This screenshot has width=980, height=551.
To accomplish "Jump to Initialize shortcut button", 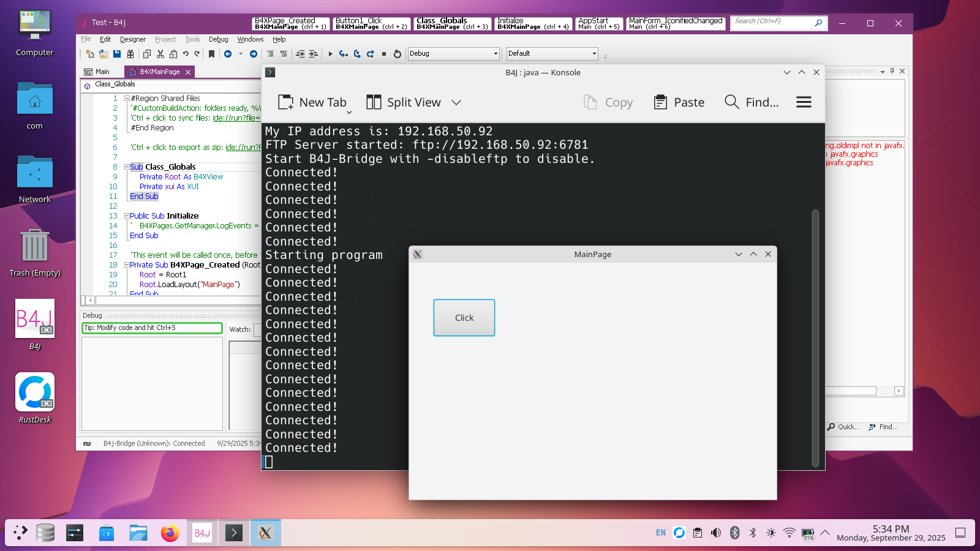I will tap(533, 23).
